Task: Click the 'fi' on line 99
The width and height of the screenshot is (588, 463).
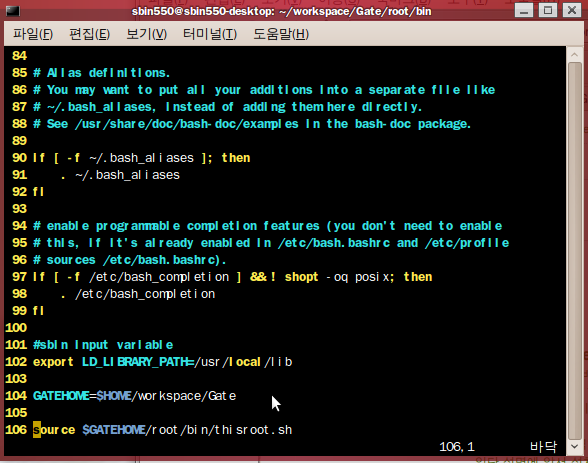Action: click(38, 311)
